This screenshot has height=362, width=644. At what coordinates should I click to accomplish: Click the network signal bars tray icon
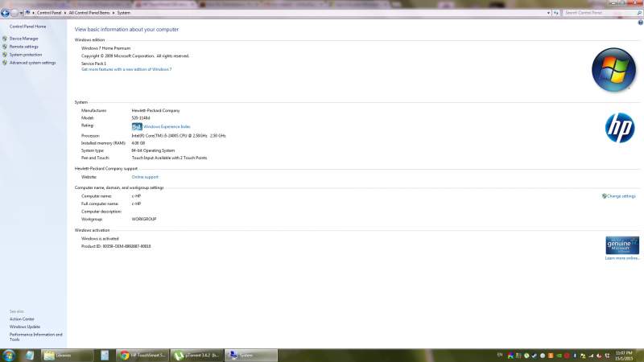point(592,356)
